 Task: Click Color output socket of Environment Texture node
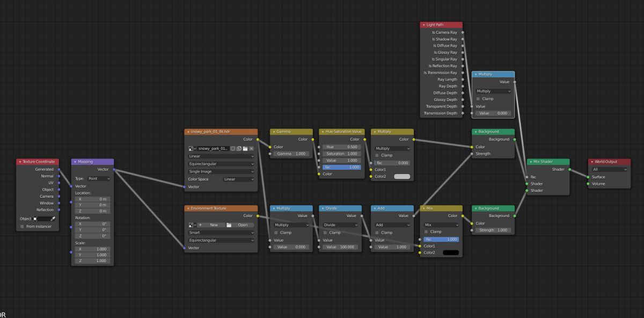[x=258, y=216]
